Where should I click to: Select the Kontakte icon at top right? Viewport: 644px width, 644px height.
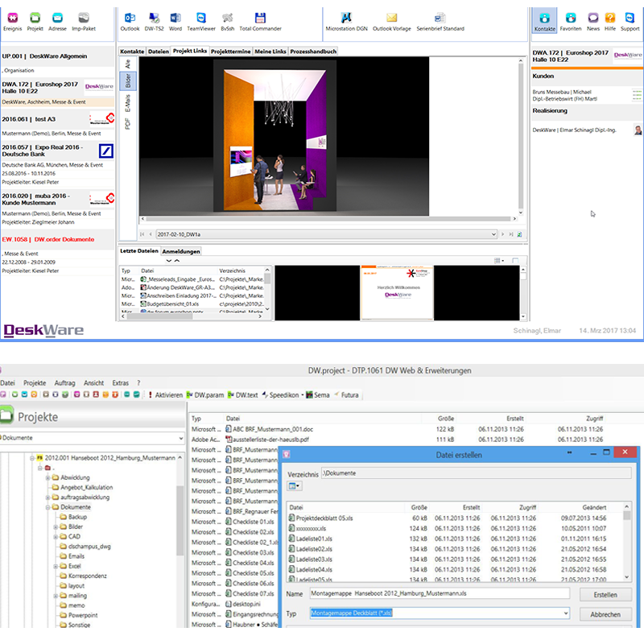click(545, 22)
